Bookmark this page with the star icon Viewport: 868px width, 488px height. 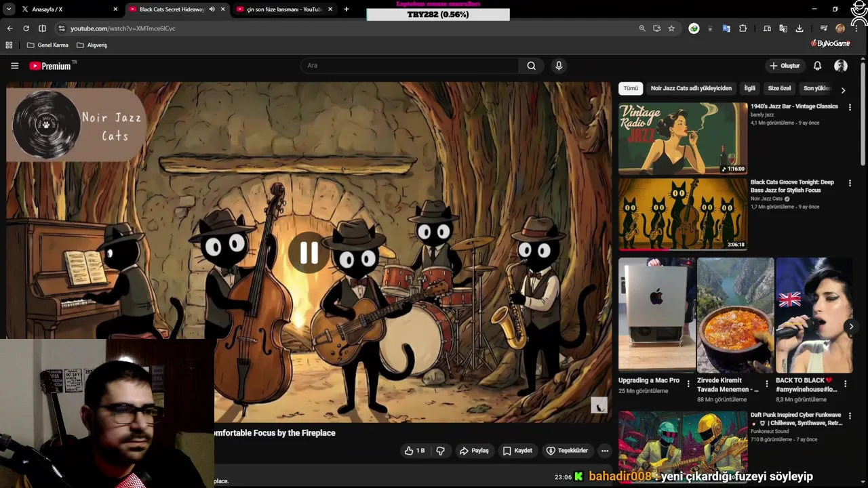671,28
